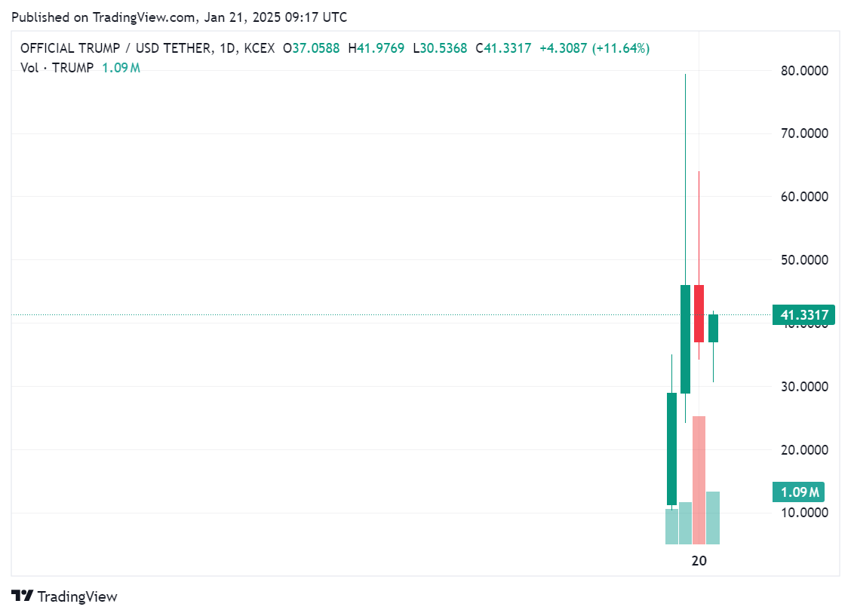Click the 1.09M volume tag on price axis
The height and width of the screenshot is (616, 851).
point(799,492)
